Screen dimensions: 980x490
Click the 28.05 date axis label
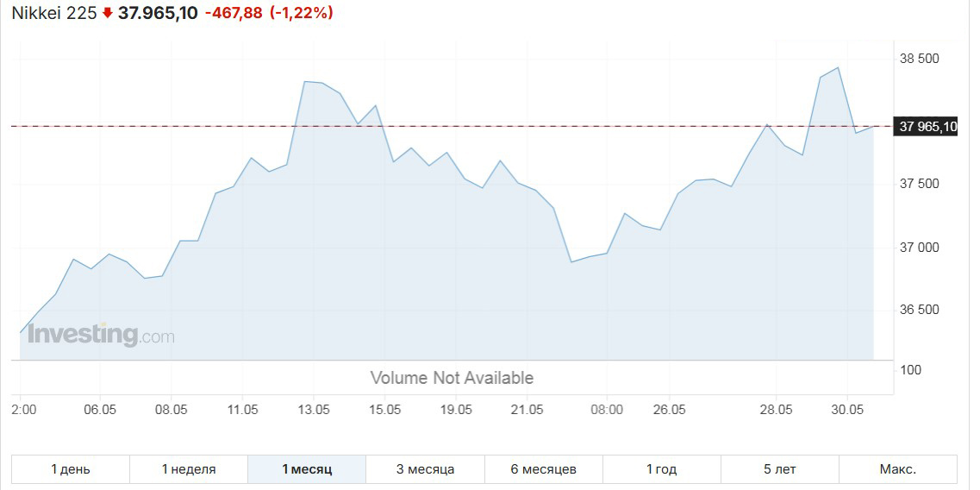coord(776,409)
